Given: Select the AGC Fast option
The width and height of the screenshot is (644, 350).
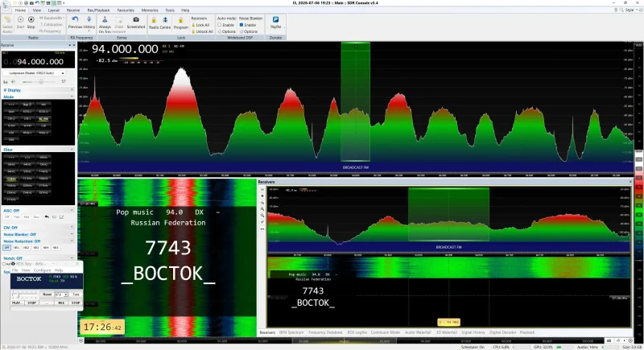Looking at the screenshot, I should pos(17,216).
